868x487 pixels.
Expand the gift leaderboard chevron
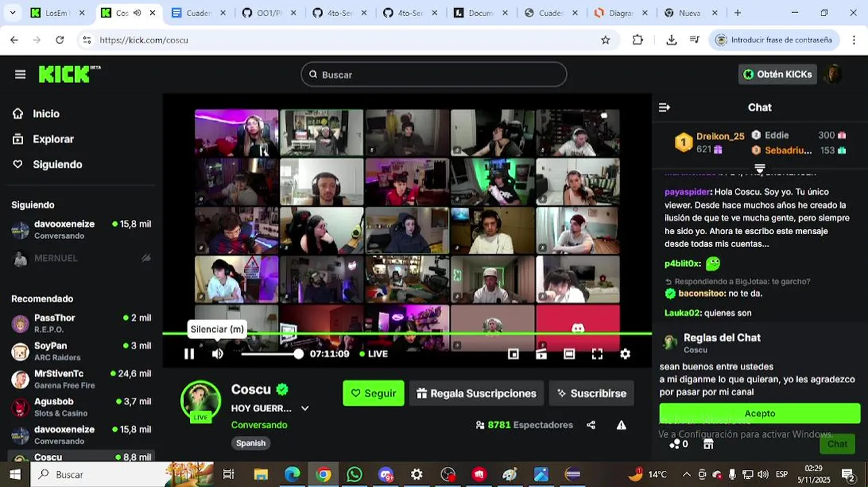point(760,168)
